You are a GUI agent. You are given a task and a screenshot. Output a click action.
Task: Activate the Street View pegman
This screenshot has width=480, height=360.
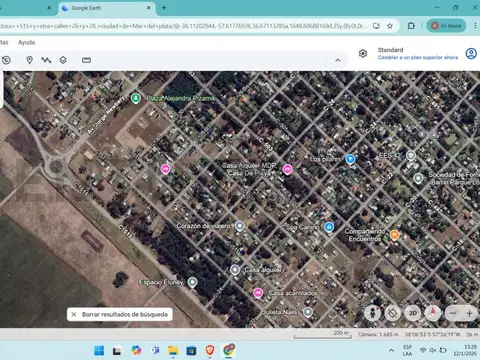(x=372, y=313)
